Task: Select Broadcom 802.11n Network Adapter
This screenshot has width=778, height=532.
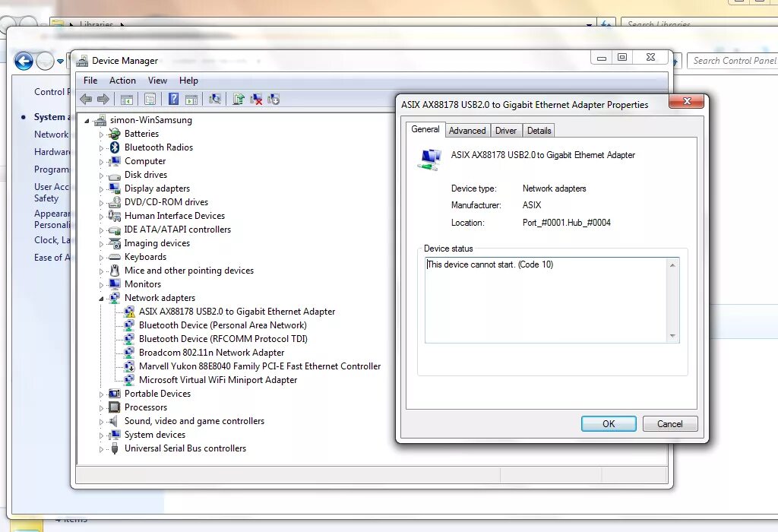Action: pos(211,353)
